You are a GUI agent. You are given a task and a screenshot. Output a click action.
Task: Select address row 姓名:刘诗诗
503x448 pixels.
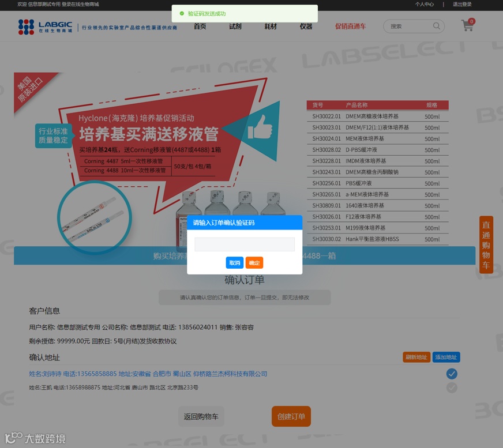(148, 374)
